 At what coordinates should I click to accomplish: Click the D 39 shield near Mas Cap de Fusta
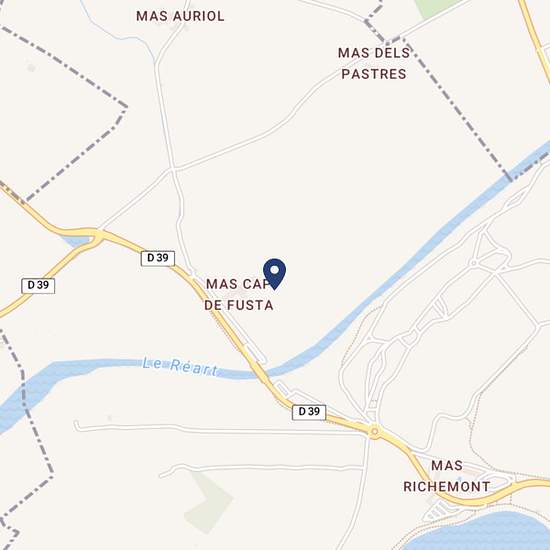click(158, 258)
